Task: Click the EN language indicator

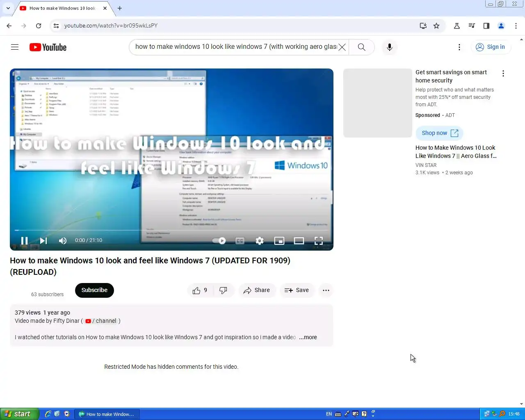Action: [329, 414]
